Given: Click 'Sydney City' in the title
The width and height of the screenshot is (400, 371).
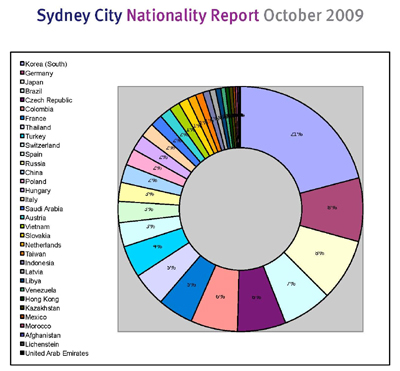Looking at the screenshot, I should 79,16.
